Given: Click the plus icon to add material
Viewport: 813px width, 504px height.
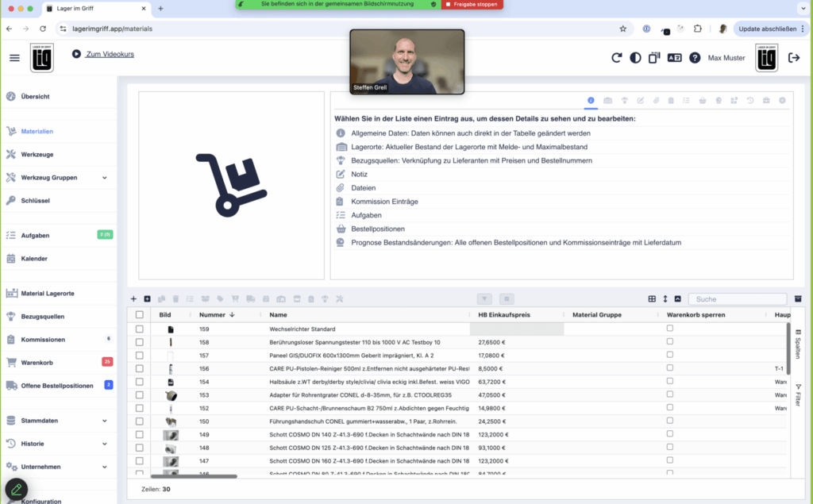Looking at the screenshot, I should [133, 299].
